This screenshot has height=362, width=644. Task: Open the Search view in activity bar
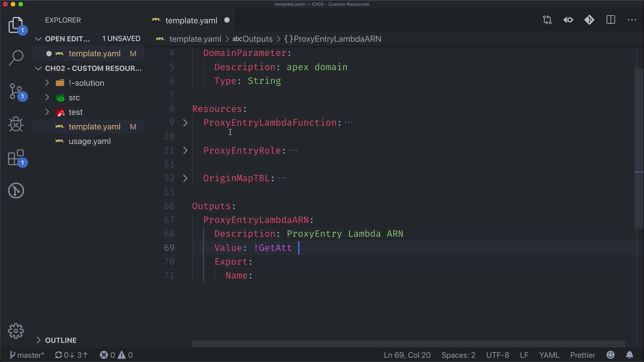pos(16,58)
